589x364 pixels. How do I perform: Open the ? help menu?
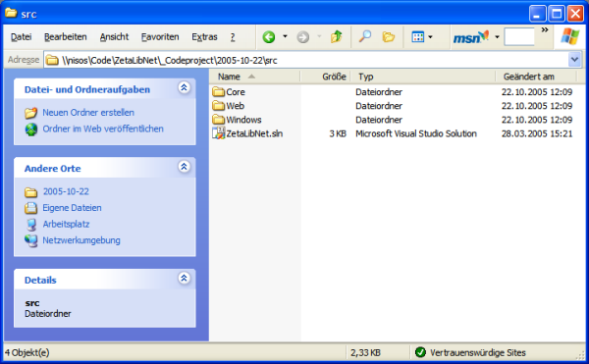pos(233,36)
